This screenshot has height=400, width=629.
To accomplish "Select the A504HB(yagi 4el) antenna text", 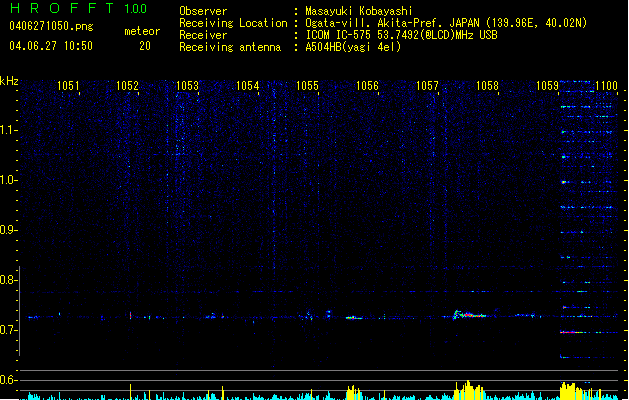I will tap(353, 47).
